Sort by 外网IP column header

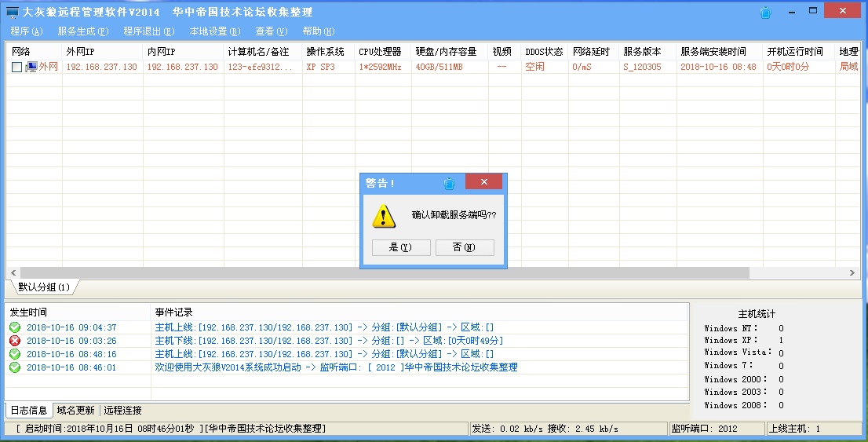(x=102, y=52)
